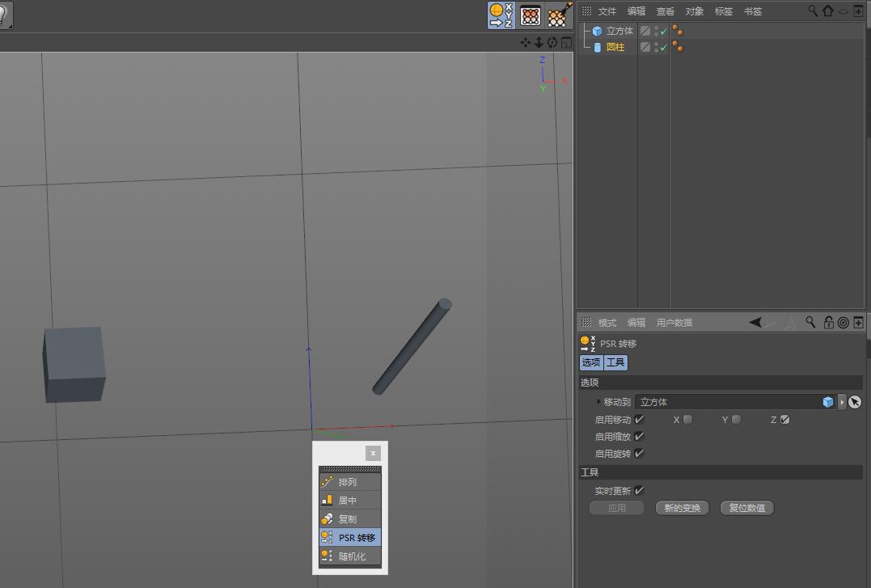
Task: Open new Attribute Manager panel icon
Action: [x=858, y=323]
